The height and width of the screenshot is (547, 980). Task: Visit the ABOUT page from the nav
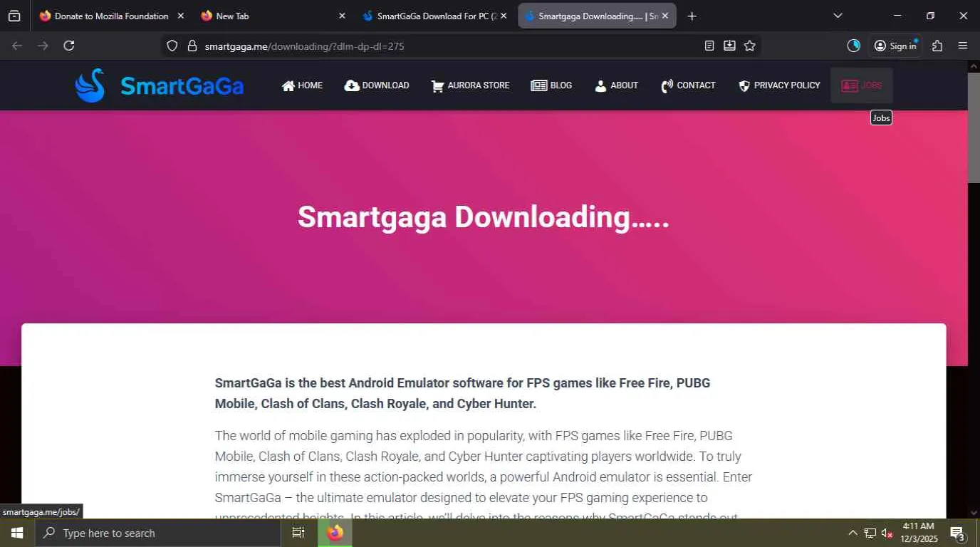616,85
